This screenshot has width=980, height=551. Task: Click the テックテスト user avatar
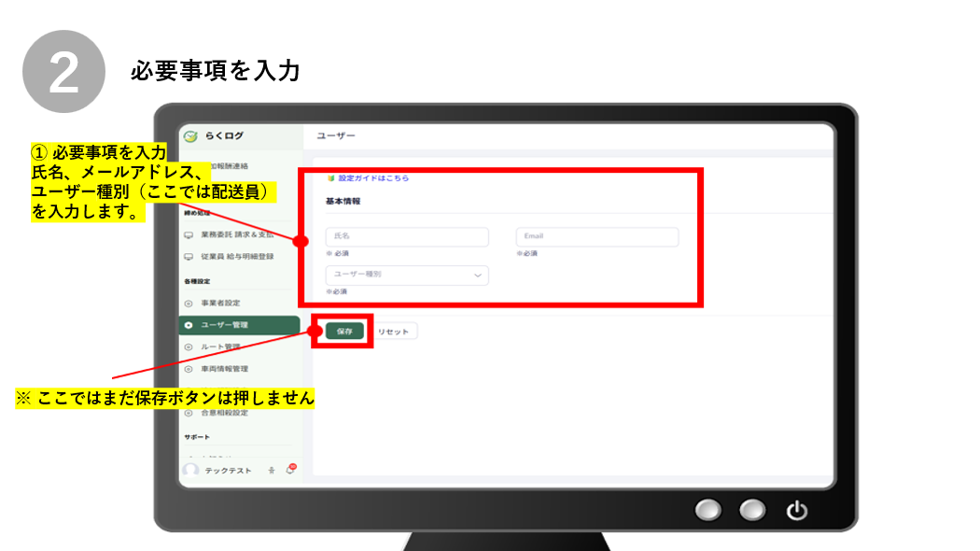[x=191, y=470]
